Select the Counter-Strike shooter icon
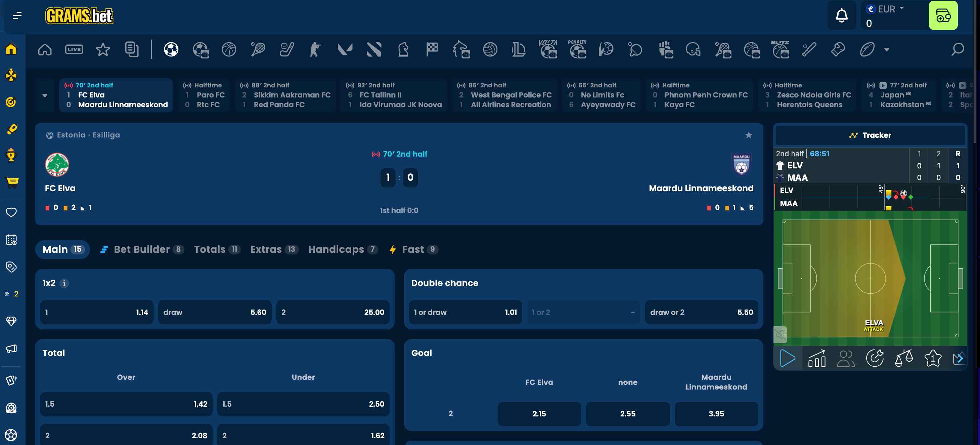 point(315,49)
